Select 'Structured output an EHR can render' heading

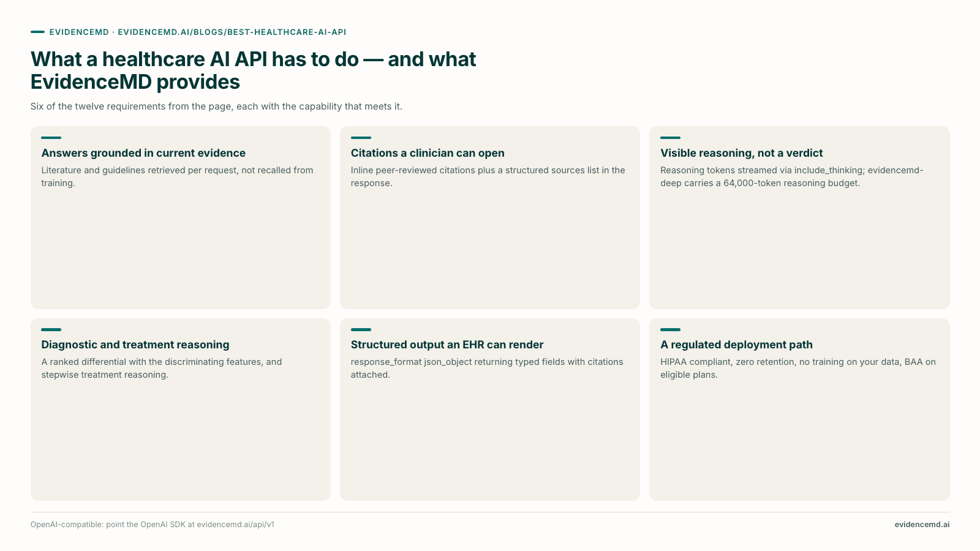click(x=447, y=345)
